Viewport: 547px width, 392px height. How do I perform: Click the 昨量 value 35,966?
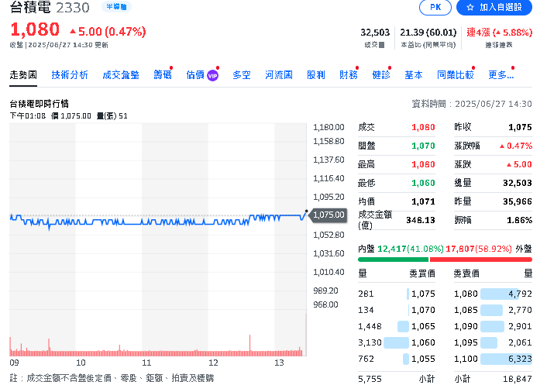tap(518, 201)
